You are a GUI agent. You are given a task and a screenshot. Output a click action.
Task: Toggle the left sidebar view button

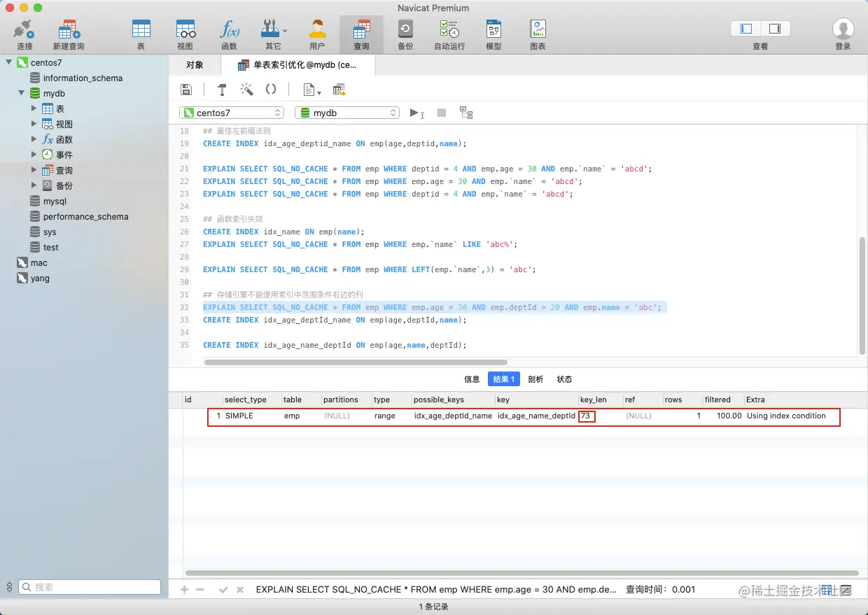coord(746,29)
